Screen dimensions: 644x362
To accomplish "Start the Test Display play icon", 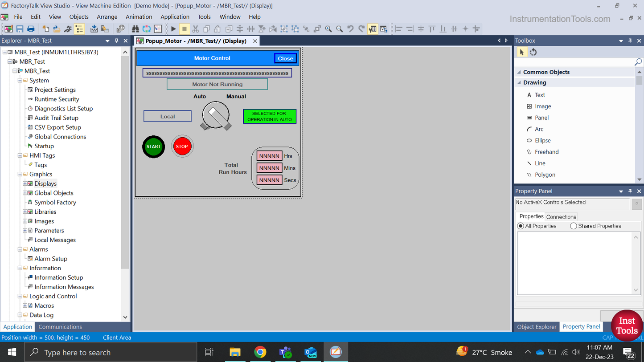I will (173, 29).
